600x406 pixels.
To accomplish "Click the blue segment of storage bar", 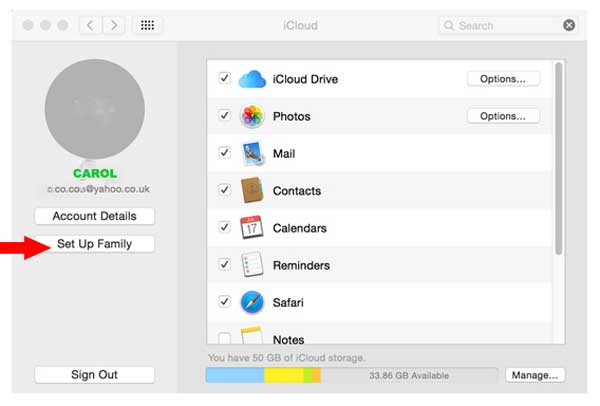I will tap(235, 375).
